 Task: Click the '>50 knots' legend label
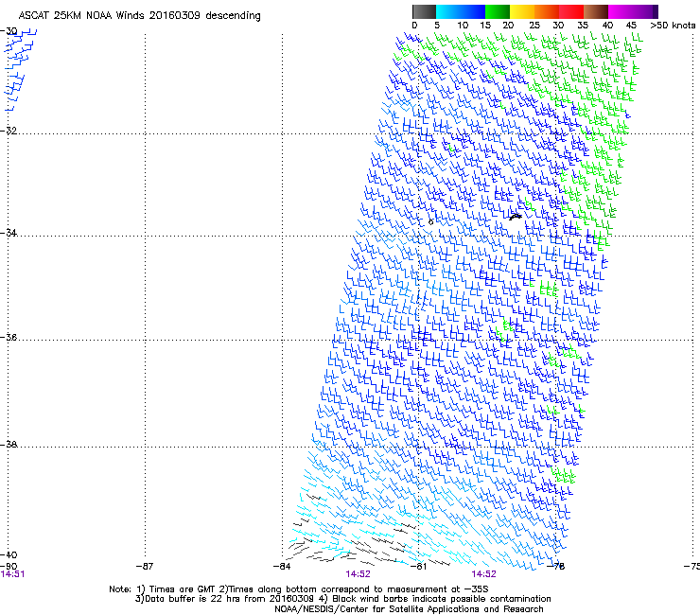[673, 26]
